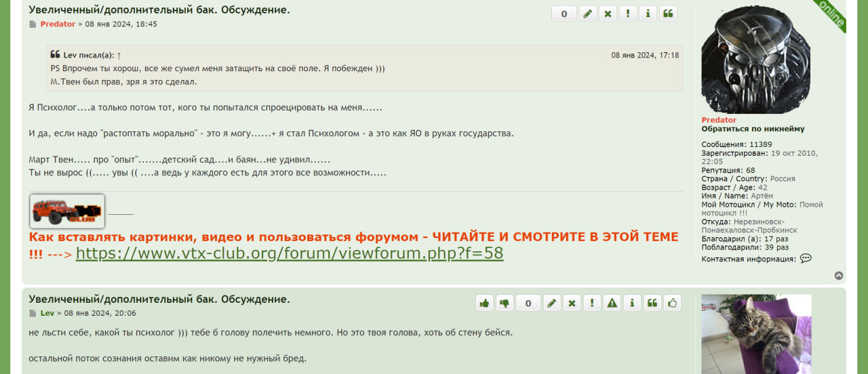The height and width of the screenshot is (374, 868).
Task: Warn user with triangle icon on Lev's post
Action: tap(612, 303)
